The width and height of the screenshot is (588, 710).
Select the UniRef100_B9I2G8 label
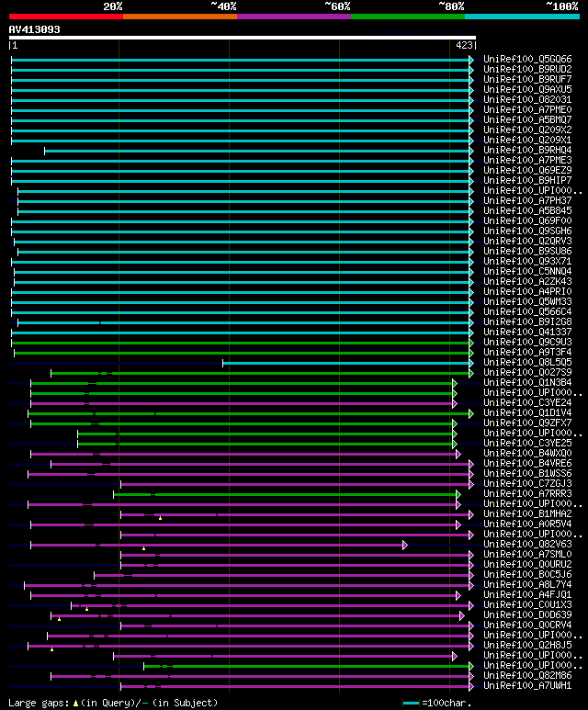coord(527,322)
